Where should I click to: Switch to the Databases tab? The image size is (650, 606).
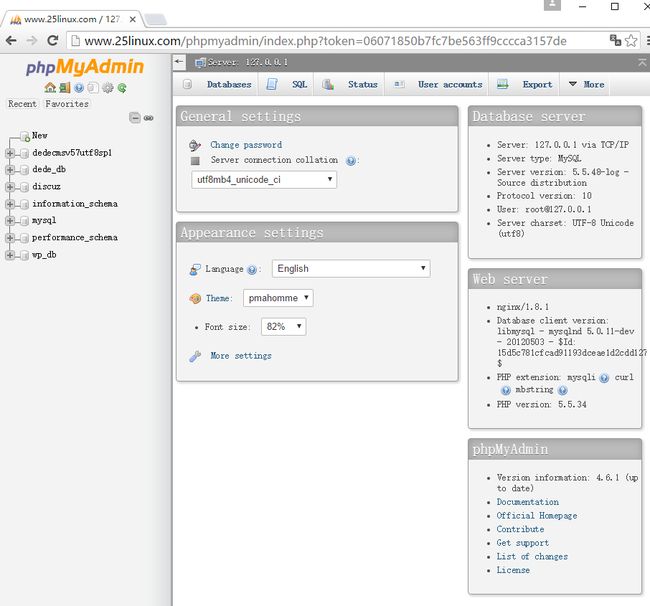[218, 85]
